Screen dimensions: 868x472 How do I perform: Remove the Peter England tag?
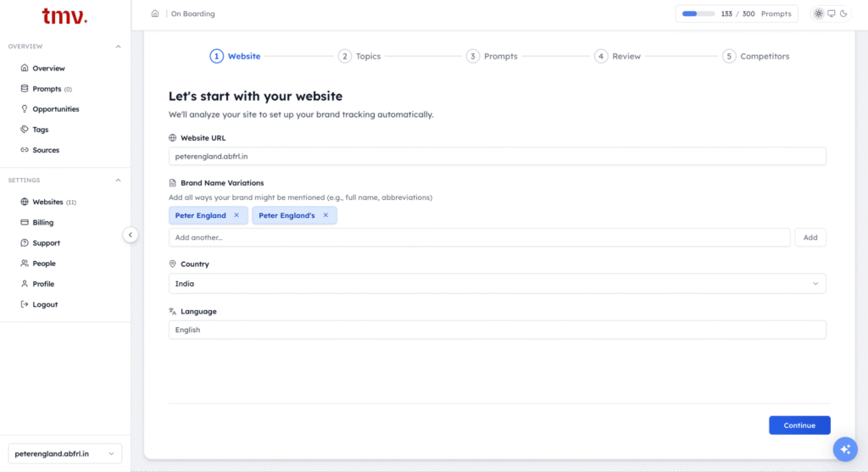[x=236, y=215]
